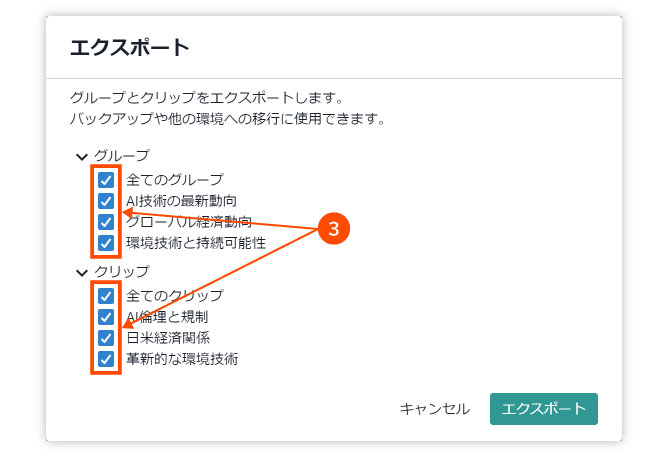This screenshot has height=457, width=668.
Task: Click the キャンセル button
Action: [435, 409]
